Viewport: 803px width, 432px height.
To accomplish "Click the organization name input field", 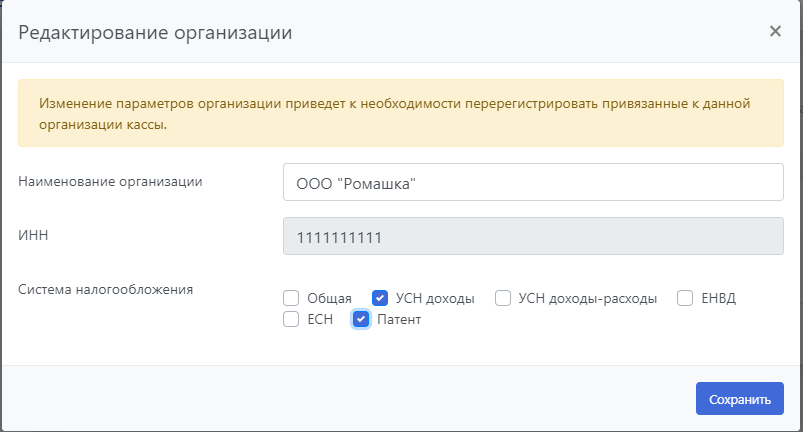I will click(x=532, y=183).
